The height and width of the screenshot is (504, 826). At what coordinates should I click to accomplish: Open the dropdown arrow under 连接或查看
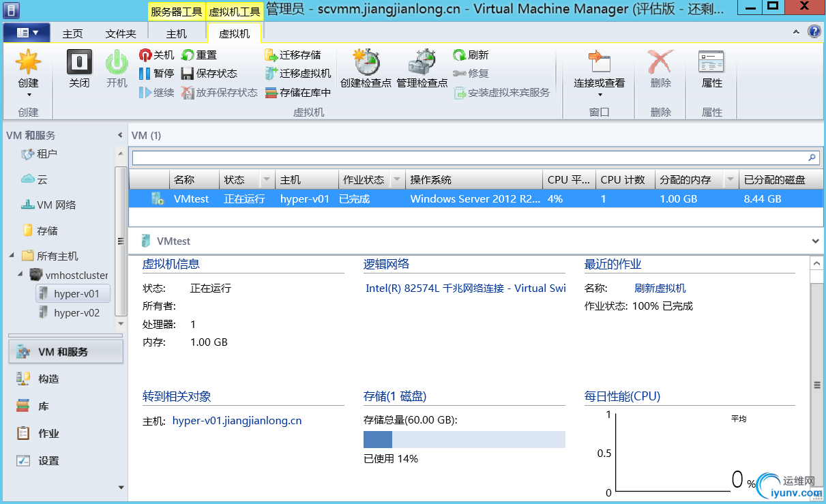[x=600, y=95]
